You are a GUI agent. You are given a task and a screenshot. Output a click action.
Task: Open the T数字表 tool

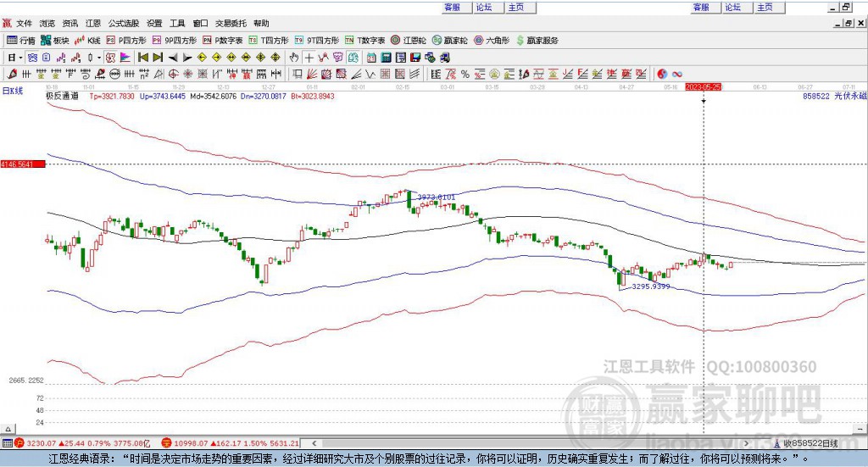click(x=364, y=41)
